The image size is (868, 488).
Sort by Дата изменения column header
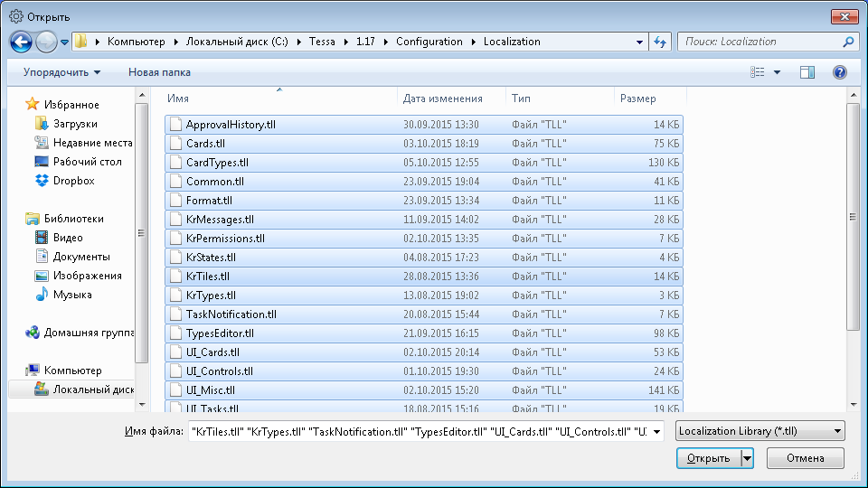[442, 99]
